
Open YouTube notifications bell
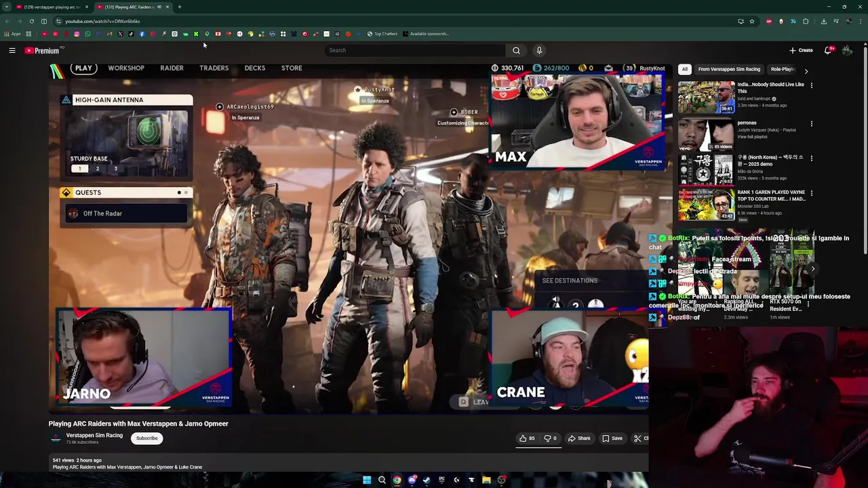pos(828,50)
